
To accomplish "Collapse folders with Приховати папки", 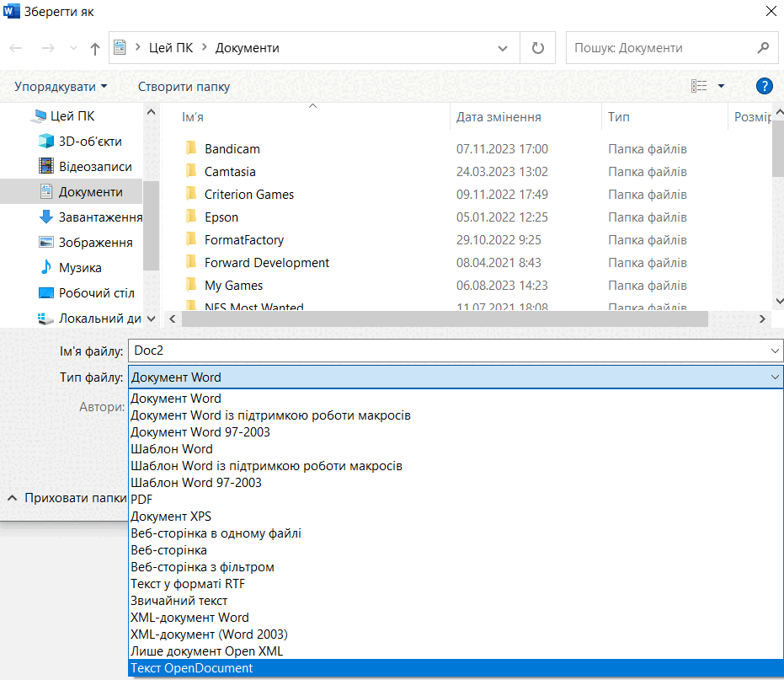I will pyautogui.click(x=67, y=498).
